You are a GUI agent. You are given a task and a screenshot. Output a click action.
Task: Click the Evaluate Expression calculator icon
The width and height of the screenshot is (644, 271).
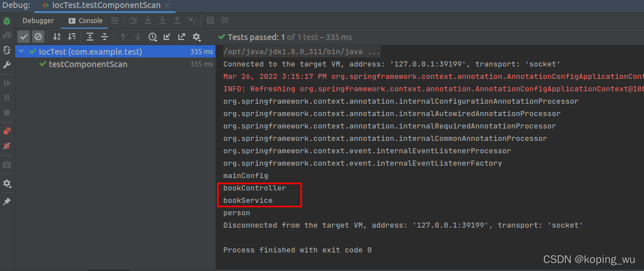pyautogui.click(x=210, y=20)
